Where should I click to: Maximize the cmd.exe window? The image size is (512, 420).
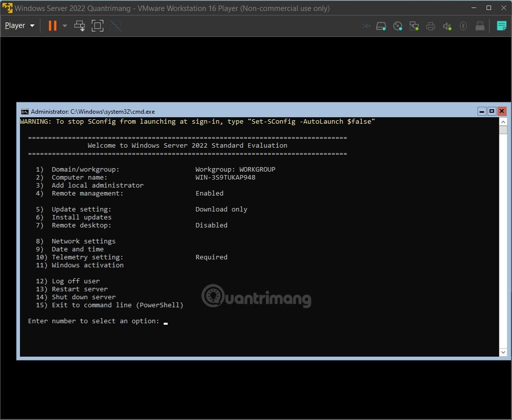click(492, 111)
